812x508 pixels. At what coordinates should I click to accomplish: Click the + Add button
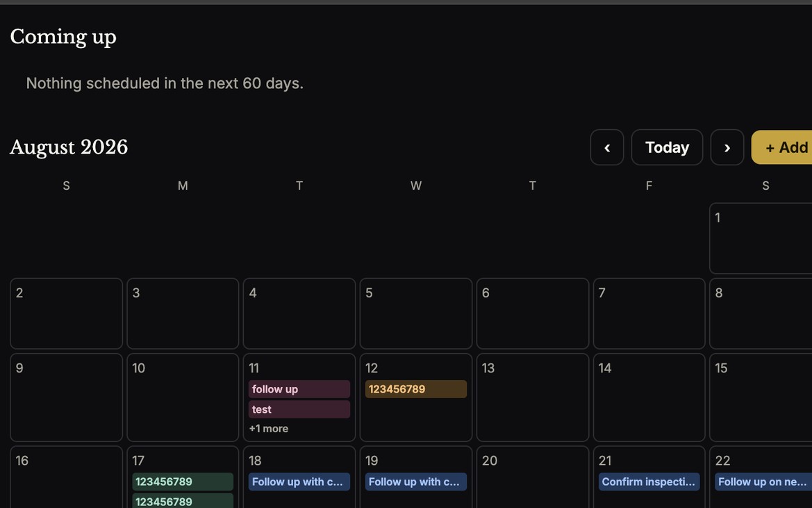(782, 147)
